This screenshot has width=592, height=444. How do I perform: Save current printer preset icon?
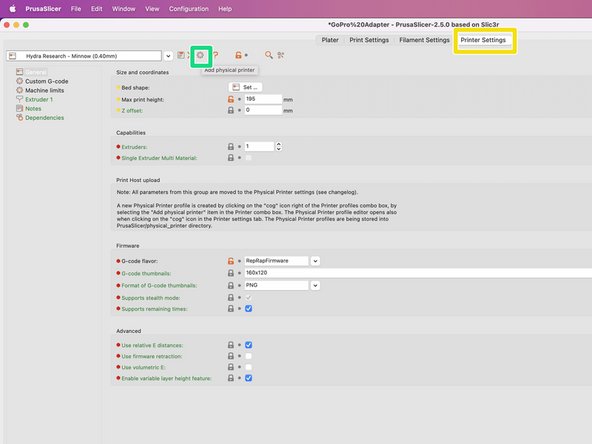tap(181, 55)
